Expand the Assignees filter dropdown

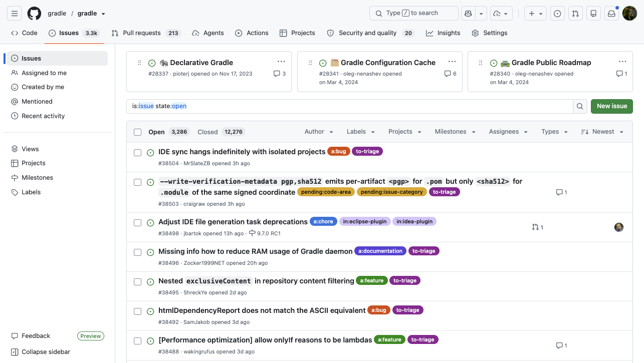tap(508, 132)
